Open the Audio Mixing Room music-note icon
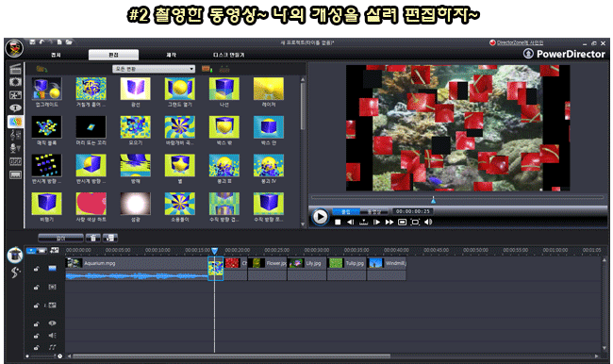 (15, 135)
